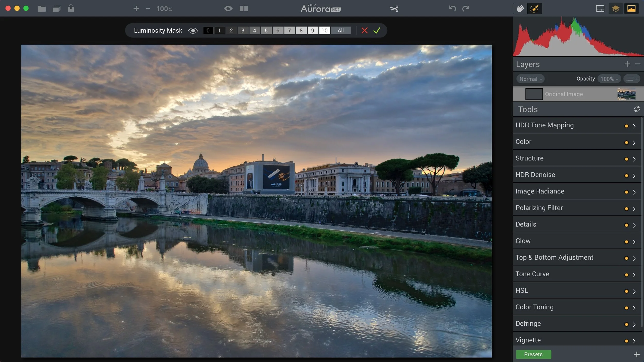The height and width of the screenshot is (362, 644).
Task: Open the Opacity 100% dropdown
Action: 609,79
